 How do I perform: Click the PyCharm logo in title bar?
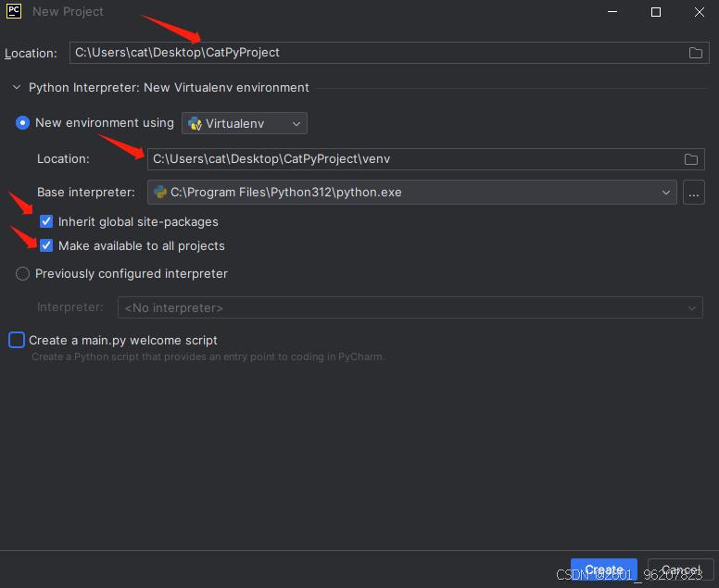pos(14,11)
